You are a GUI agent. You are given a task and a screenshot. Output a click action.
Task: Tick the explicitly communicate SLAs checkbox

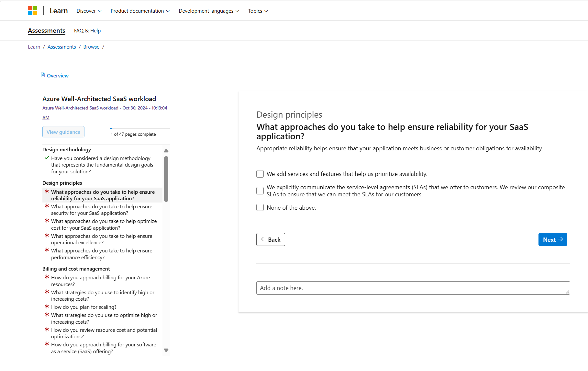[260, 191]
